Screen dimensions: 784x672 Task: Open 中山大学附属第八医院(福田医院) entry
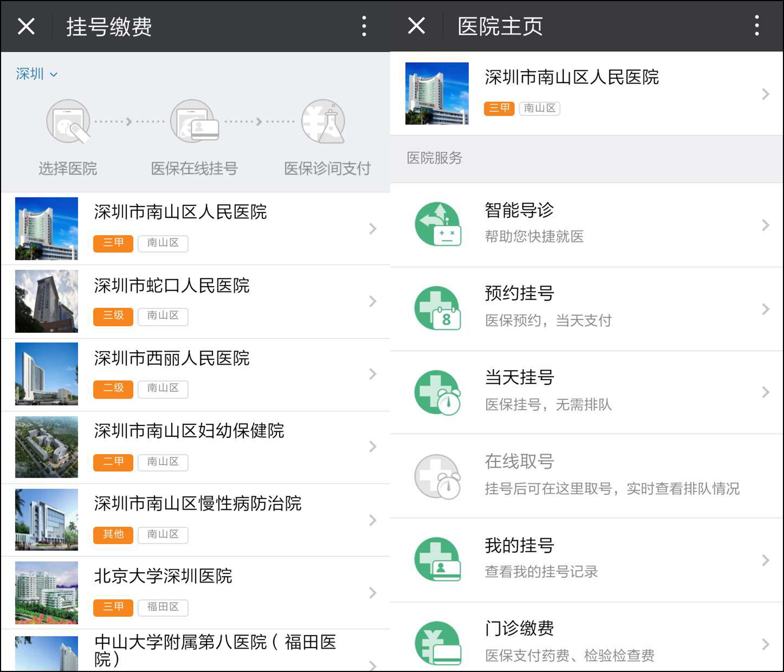[x=195, y=650]
